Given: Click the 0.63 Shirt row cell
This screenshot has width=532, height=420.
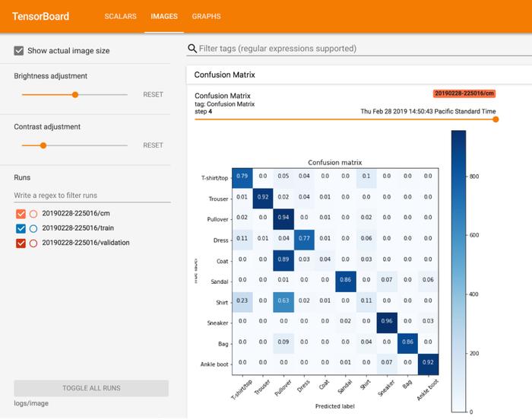Looking at the screenshot, I should (x=283, y=302).
